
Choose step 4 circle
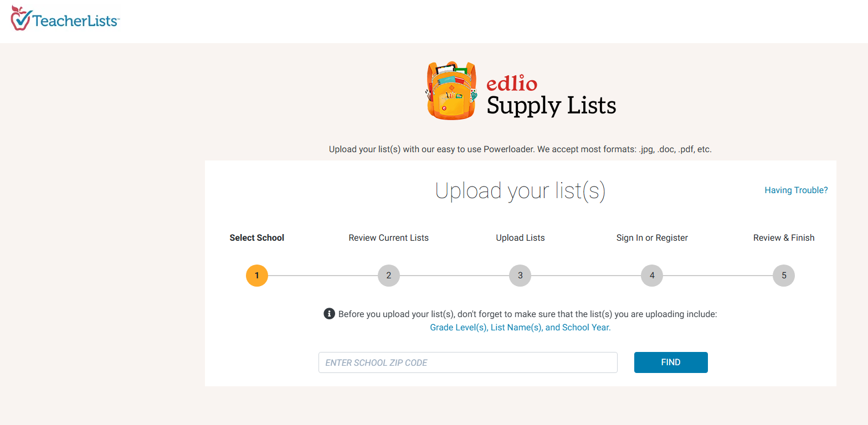click(x=652, y=276)
